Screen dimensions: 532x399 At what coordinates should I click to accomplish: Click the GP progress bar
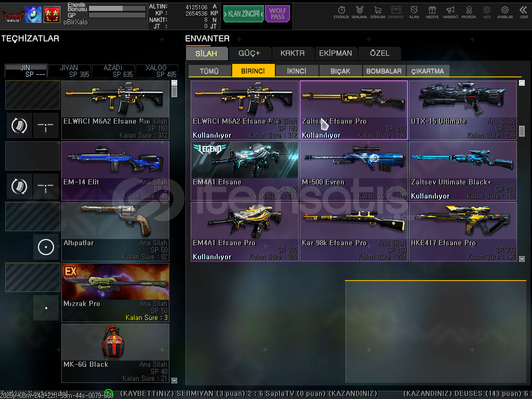(x=117, y=15)
